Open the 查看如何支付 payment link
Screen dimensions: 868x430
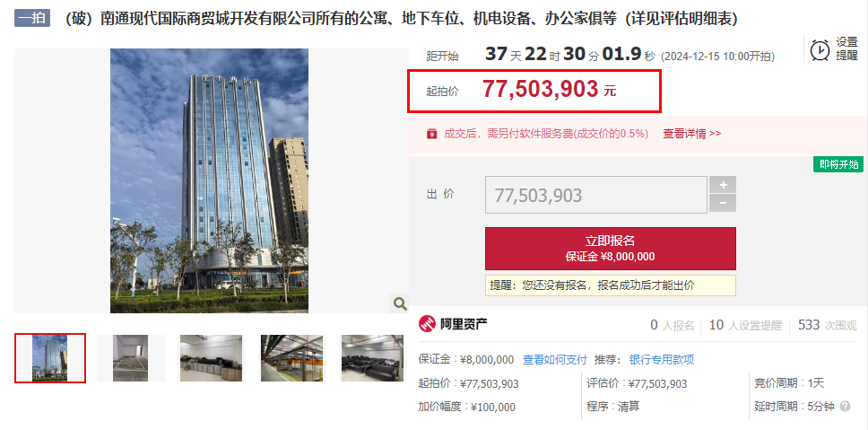[x=555, y=360]
